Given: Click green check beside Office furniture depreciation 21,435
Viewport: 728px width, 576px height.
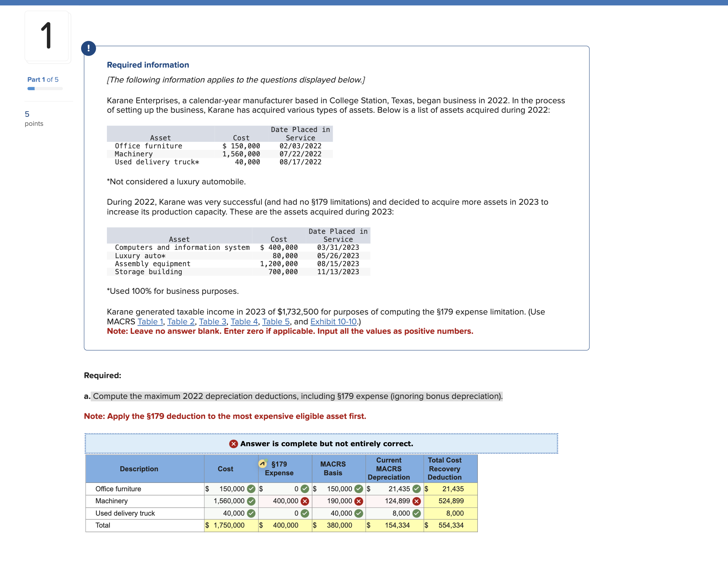Looking at the screenshot, I should tap(417, 489).
